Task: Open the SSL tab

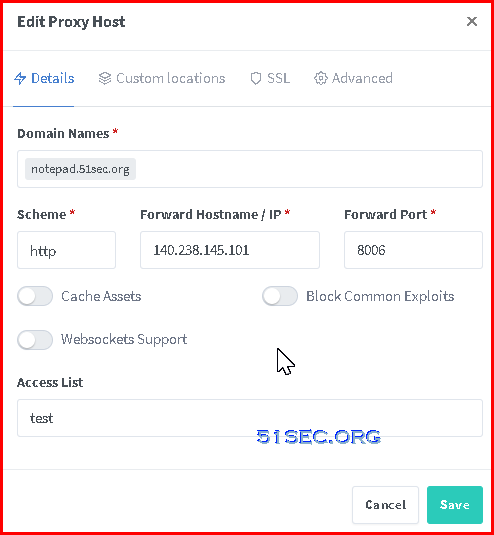Action: pos(270,78)
